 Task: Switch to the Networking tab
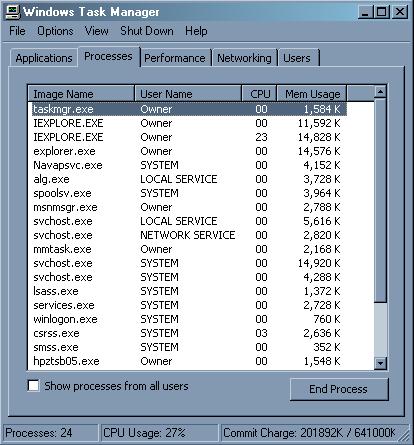coord(245,58)
